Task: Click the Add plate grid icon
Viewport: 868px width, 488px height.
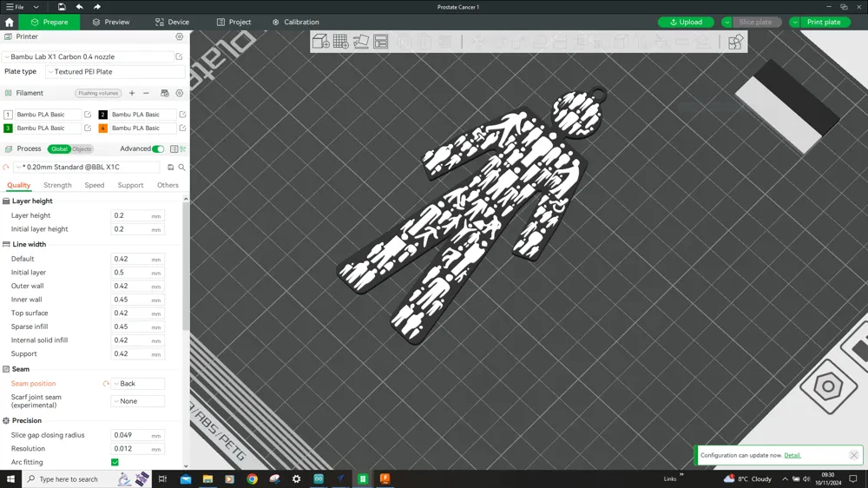Action: point(341,42)
